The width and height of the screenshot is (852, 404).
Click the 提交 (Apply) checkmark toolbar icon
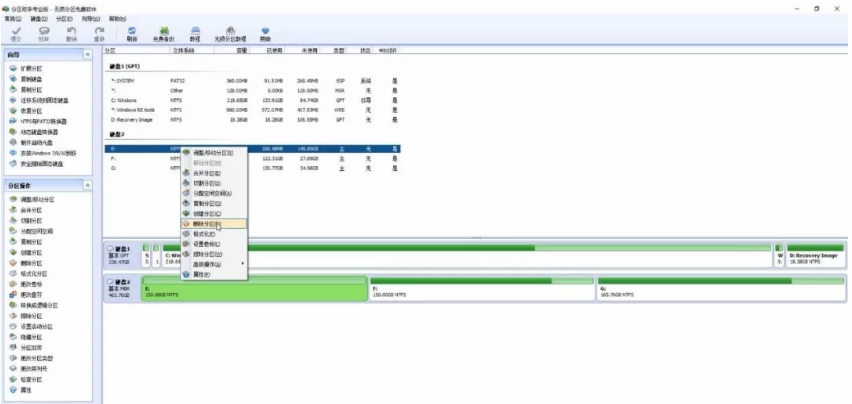[17, 33]
